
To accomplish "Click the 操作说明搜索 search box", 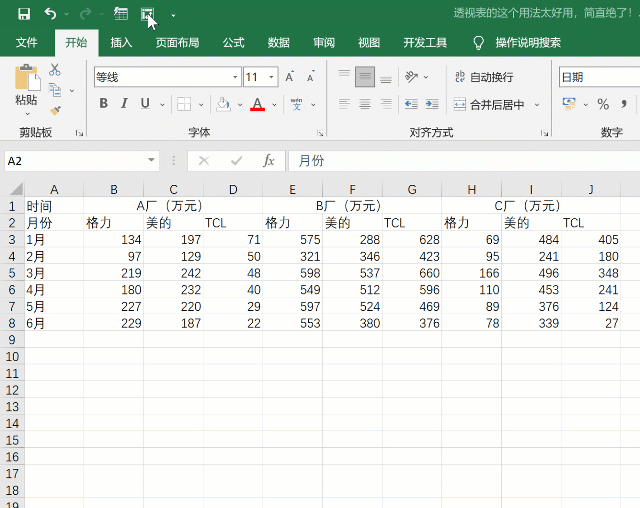I will [x=528, y=42].
